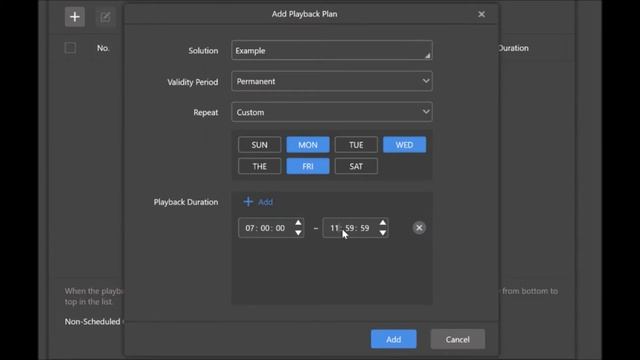This screenshot has height=360, width=640.
Task: Open the Validity Period dropdown
Action: 332,81
